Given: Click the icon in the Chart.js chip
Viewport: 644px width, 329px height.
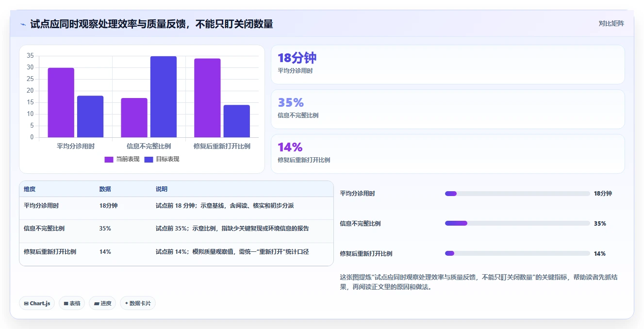Looking at the screenshot, I should coord(26,304).
